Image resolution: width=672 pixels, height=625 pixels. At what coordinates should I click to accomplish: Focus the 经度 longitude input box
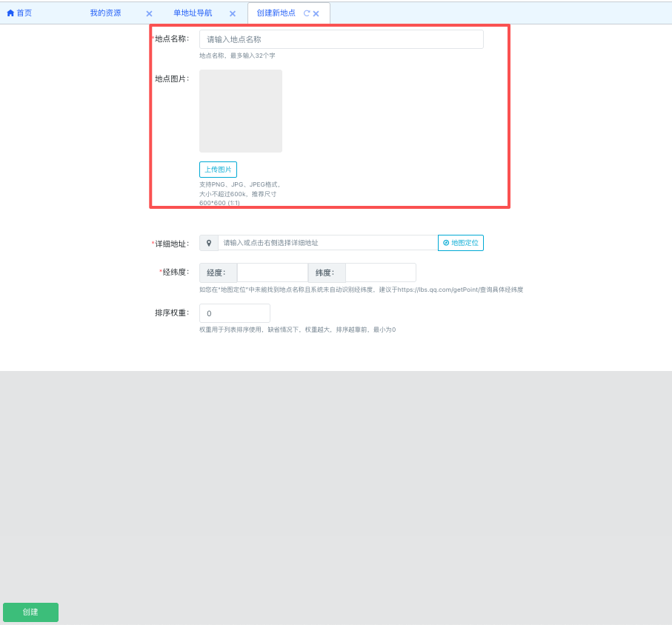click(272, 273)
